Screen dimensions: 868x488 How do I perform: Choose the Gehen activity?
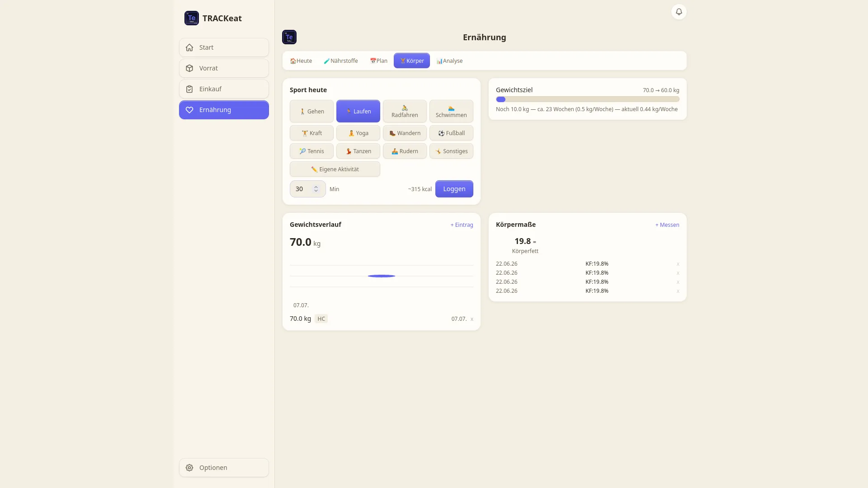point(311,111)
